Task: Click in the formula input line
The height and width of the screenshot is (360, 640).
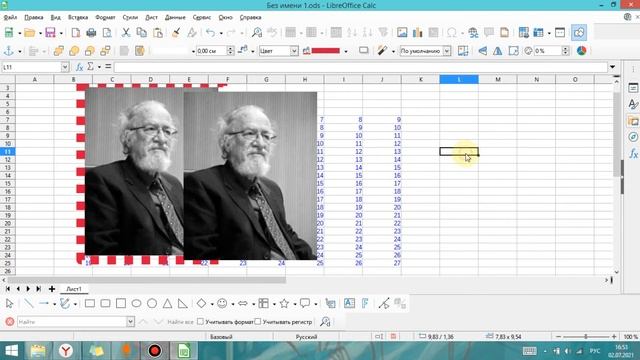Action: click(360, 67)
